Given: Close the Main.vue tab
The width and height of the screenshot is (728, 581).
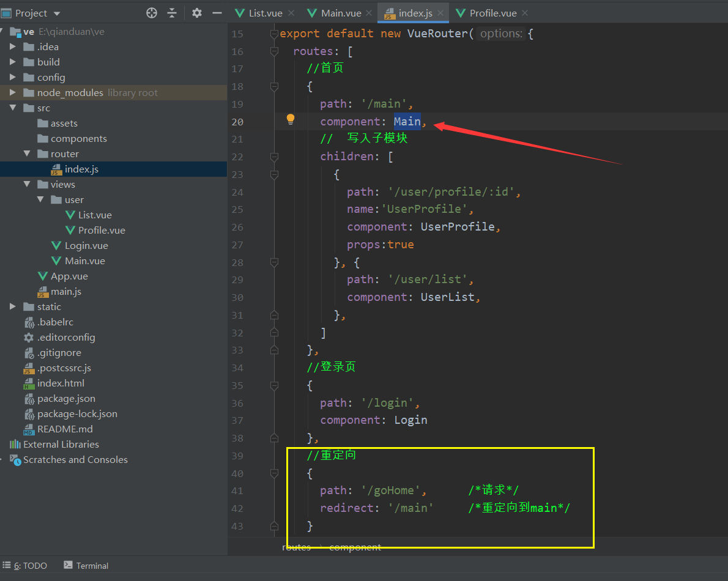Looking at the screenshot, I should coord(369,13).
